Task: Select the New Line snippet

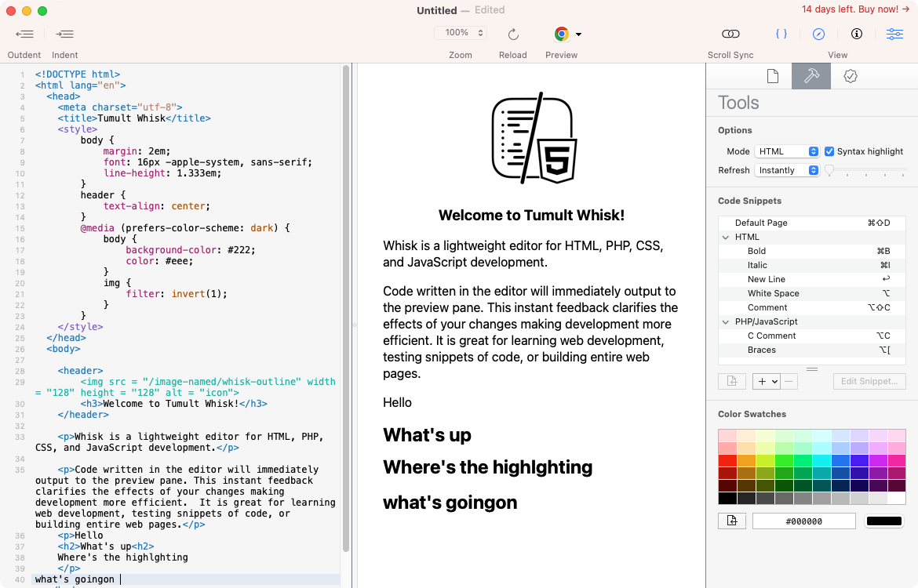Action: pos(812,279)
